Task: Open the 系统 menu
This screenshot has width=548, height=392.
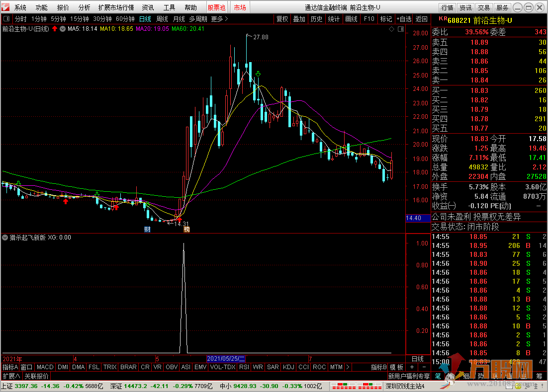Action: click(20, 7)
